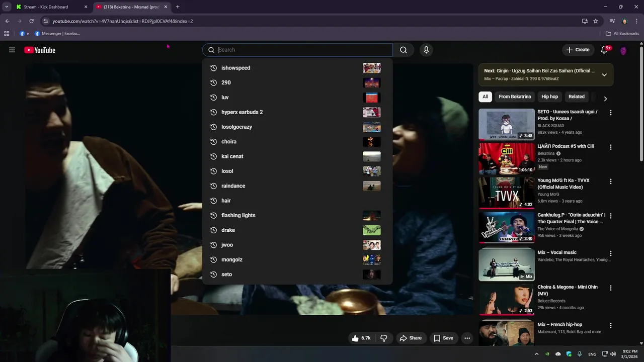Open Gankhulug.P Voice of Mongolia thumbnail
The width and height of the screenshot is (644, 362).
coord(507,227)
